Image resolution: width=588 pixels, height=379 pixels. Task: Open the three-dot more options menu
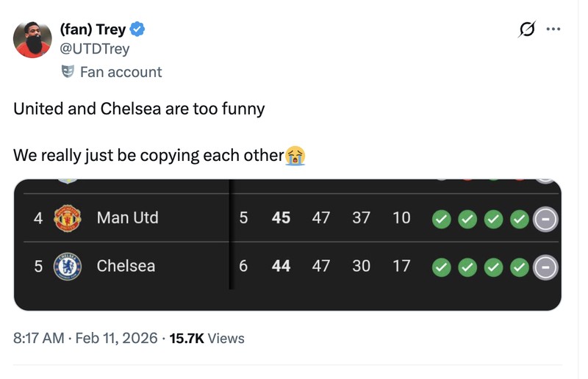(553, 29)
